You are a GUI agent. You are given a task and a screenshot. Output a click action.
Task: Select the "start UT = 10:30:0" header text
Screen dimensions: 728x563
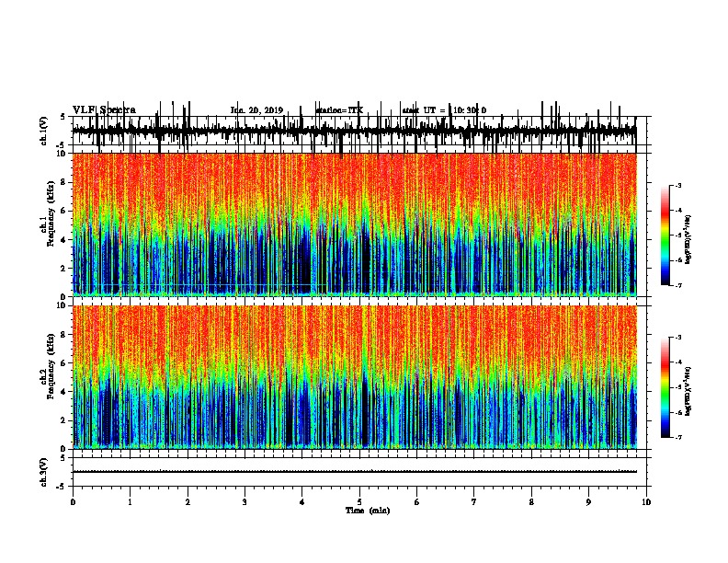[x=444, y=110]
